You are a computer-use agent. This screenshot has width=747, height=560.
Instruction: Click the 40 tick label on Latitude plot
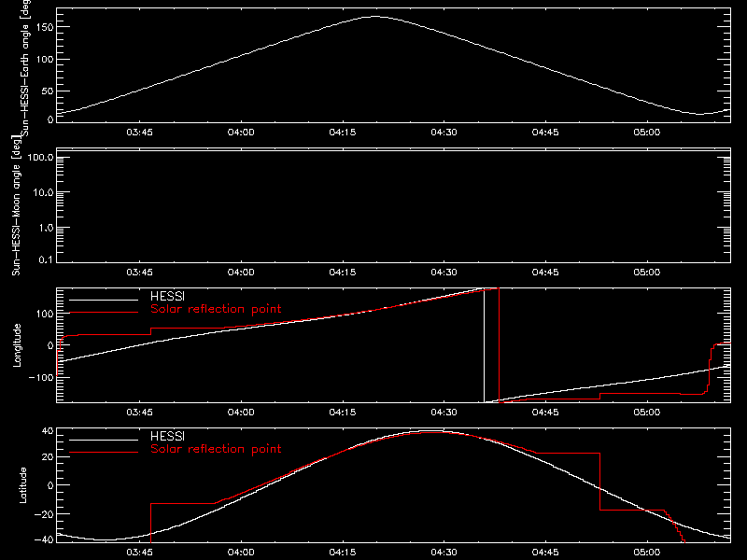point(48,431)
